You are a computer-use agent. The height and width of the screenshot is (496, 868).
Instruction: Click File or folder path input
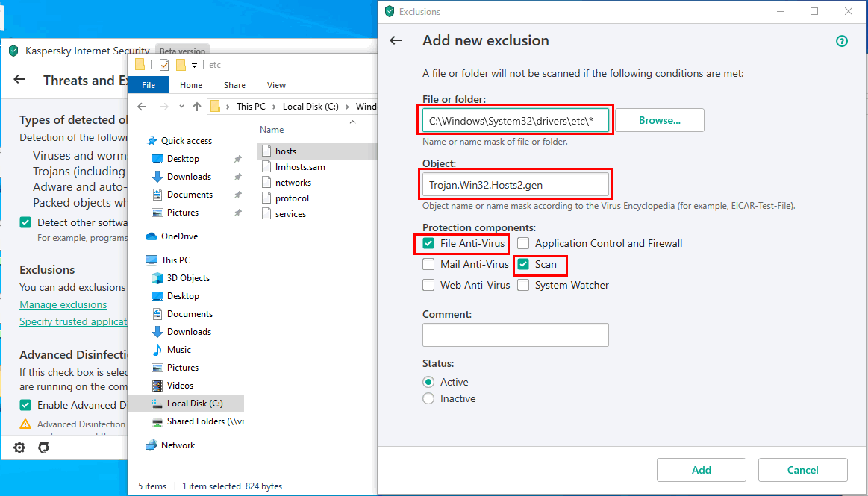point(516,121)
